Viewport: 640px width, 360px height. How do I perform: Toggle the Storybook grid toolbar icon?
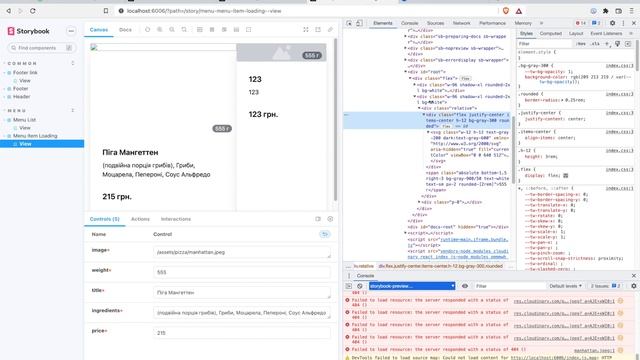pyautogui.click(x=212, y=29)
